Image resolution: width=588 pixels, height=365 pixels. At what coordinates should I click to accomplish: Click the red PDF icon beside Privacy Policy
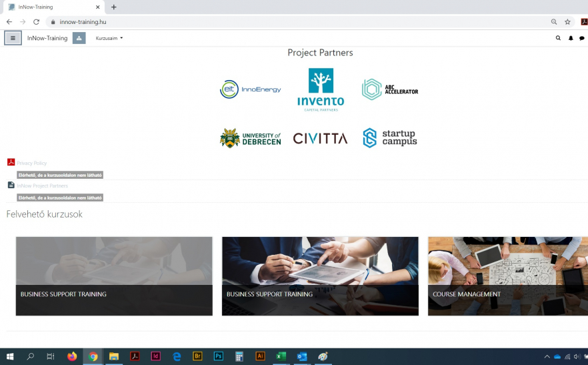click(11, 162)
